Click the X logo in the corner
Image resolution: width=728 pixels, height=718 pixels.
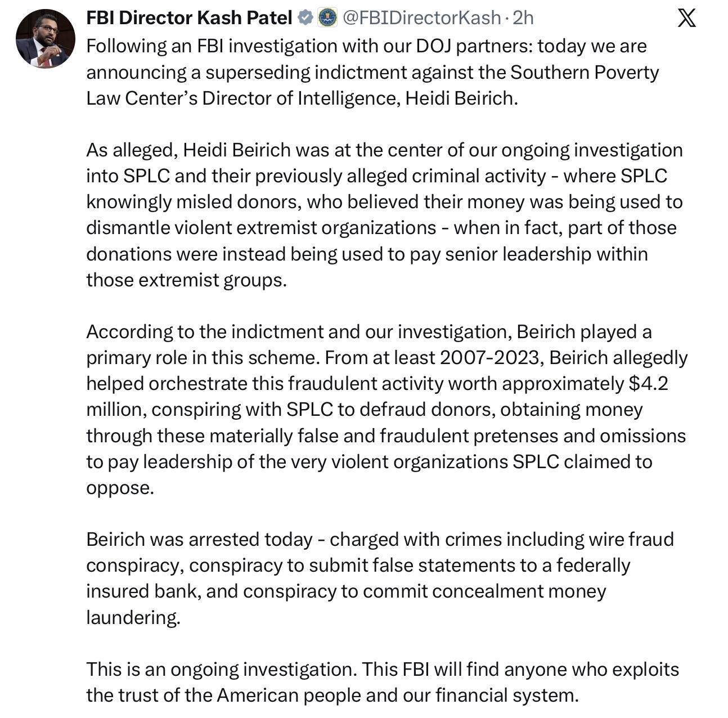686,18
